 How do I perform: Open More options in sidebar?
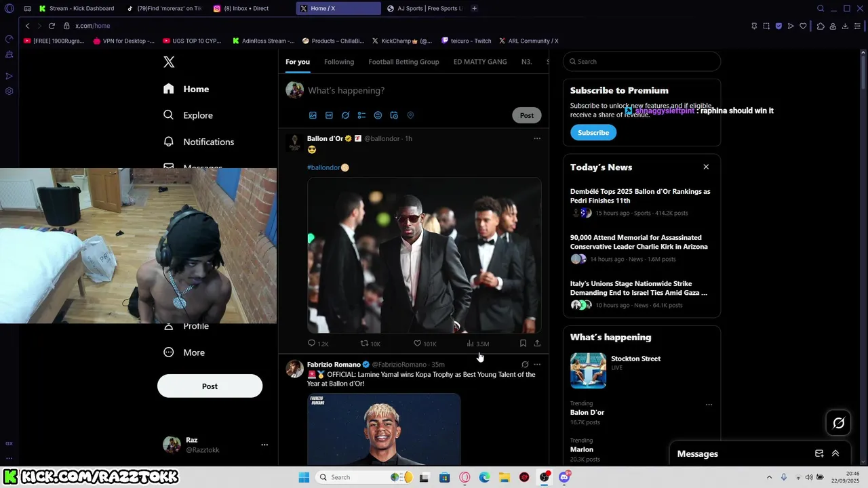pyautogui.click(x=184, y=352)
